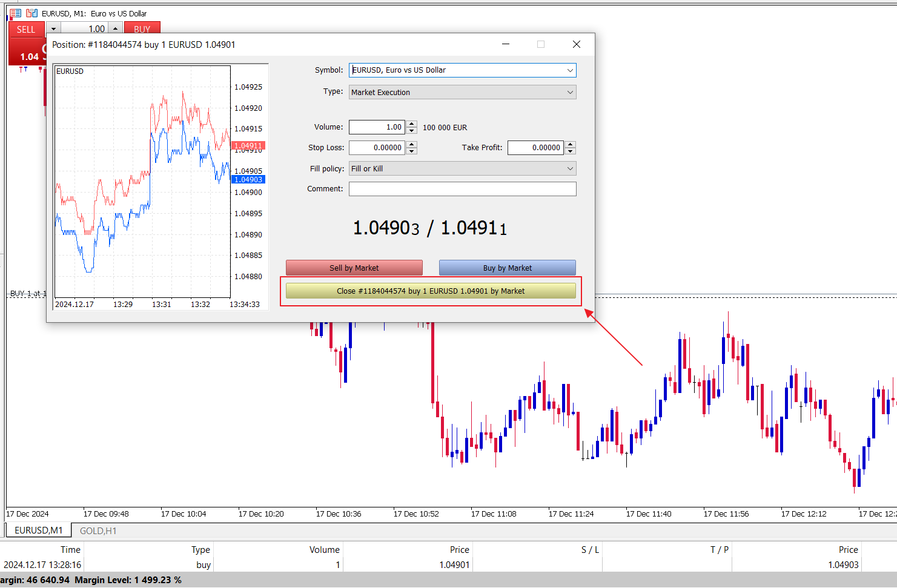Click the red SELL quick-trade button
897x588 pixels.
click(x=26, y=29)
